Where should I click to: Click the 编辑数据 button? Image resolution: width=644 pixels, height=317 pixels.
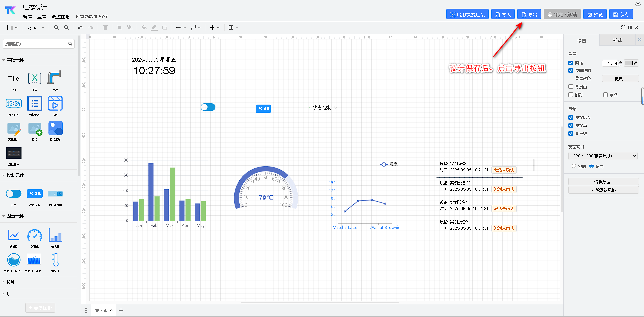coord(603,182)
